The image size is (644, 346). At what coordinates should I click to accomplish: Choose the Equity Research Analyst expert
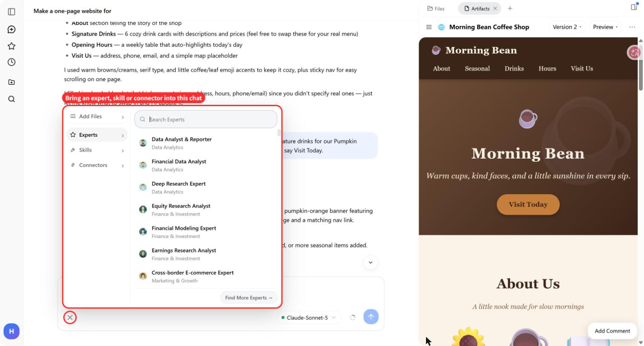tap(207, 210)
